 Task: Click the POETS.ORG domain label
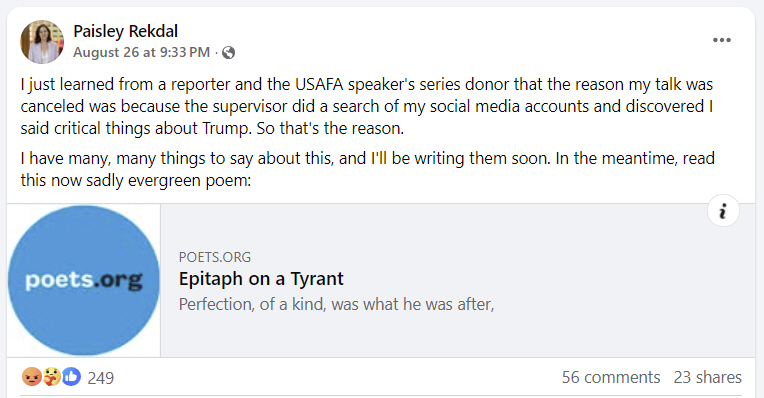click(214, 257)
